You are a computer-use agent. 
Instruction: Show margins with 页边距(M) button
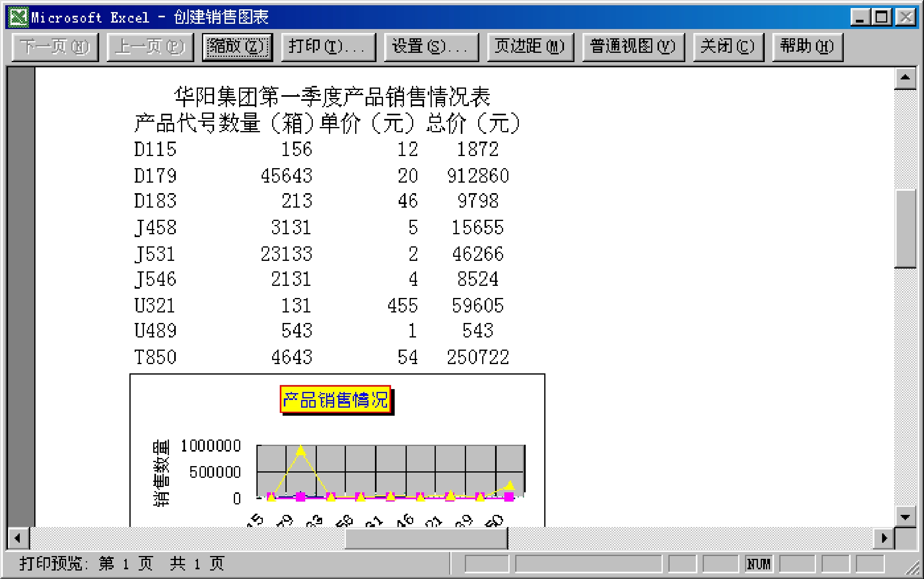pyautogui.click(x=530, y=47)
